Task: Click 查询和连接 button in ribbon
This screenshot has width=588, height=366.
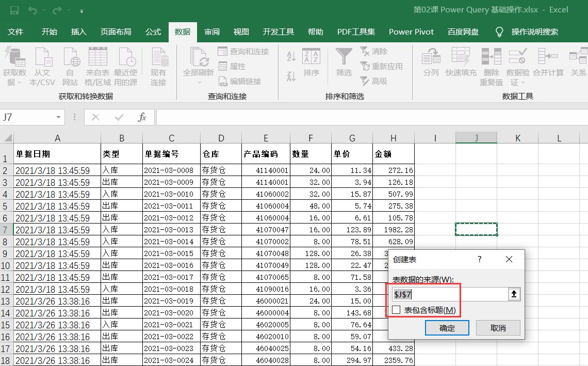Action: pos(243,52)
